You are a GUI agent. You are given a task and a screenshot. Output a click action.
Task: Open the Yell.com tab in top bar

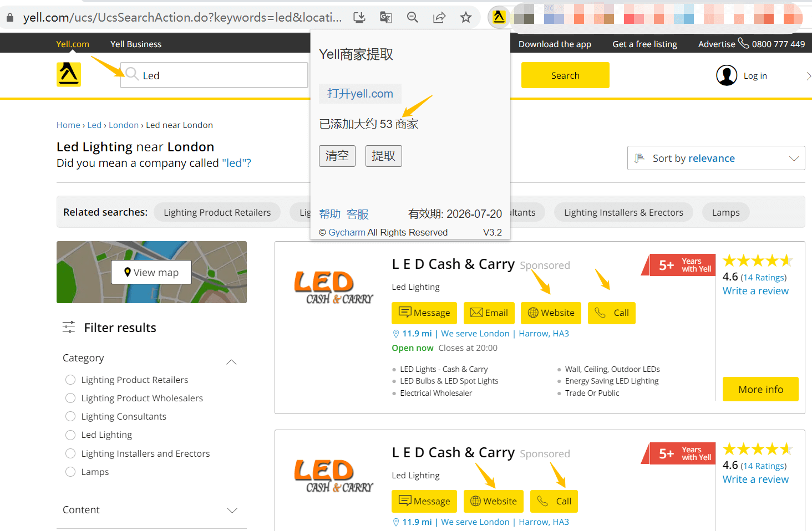tap(73, 44)
